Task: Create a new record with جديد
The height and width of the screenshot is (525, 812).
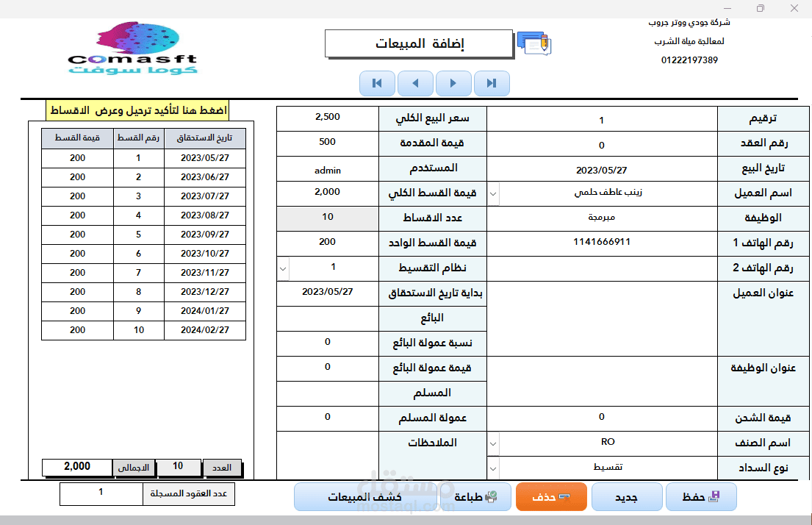Action: 627,497
